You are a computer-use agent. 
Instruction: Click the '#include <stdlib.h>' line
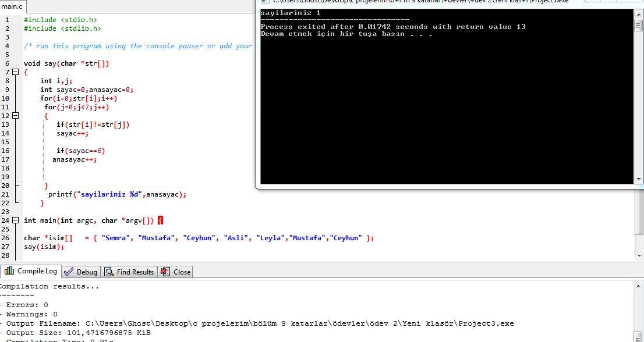[62, 28]
